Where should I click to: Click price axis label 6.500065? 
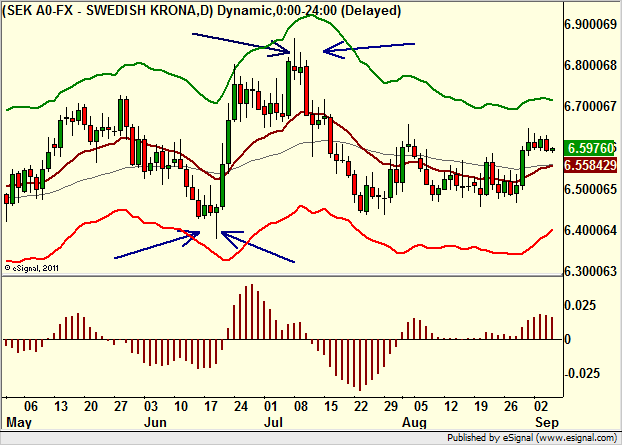590,189
